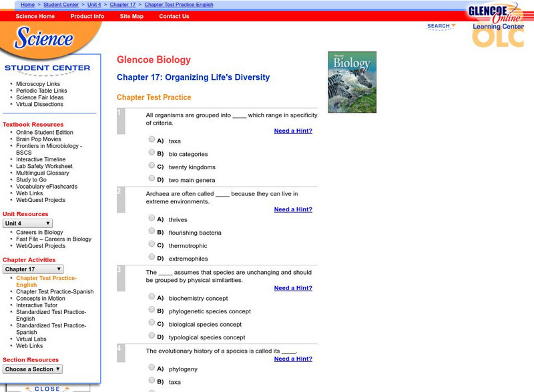Click Need a Hint for question 2
This screenshot has width=534, height=392.
coord(293,209)
